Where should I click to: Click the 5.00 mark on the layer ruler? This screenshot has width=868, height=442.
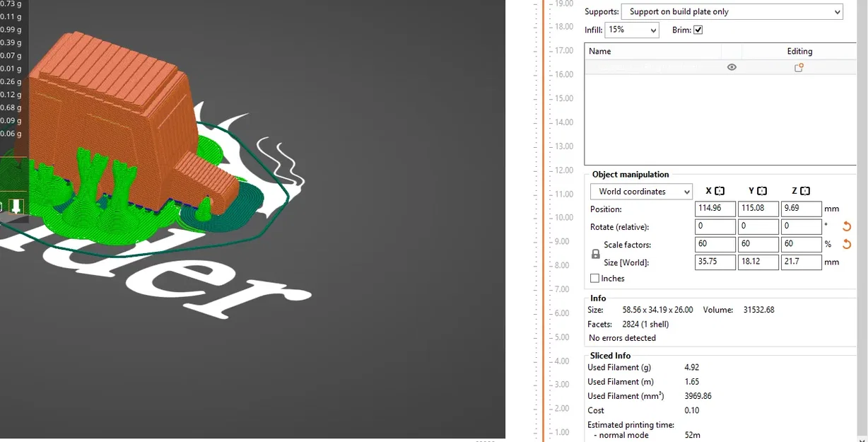[562, 337]
